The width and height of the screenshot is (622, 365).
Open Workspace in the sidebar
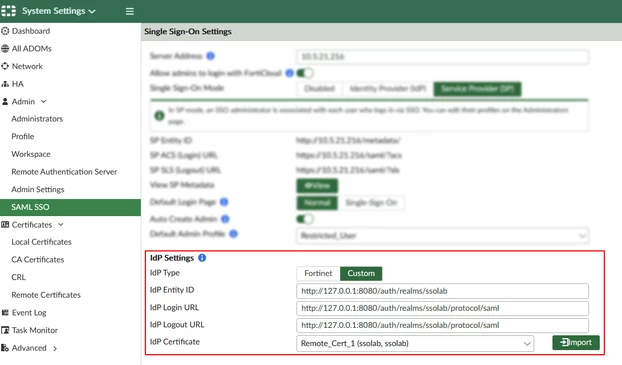[31, 154]
